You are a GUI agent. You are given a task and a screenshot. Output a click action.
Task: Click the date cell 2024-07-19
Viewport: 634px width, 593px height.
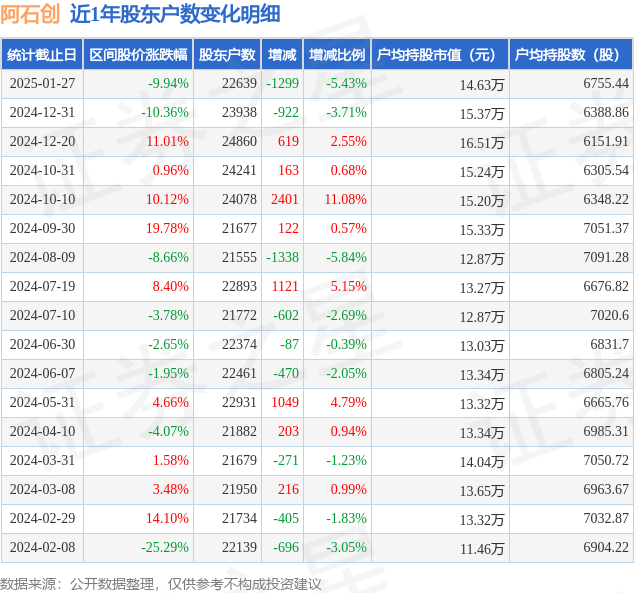(42, 287)
